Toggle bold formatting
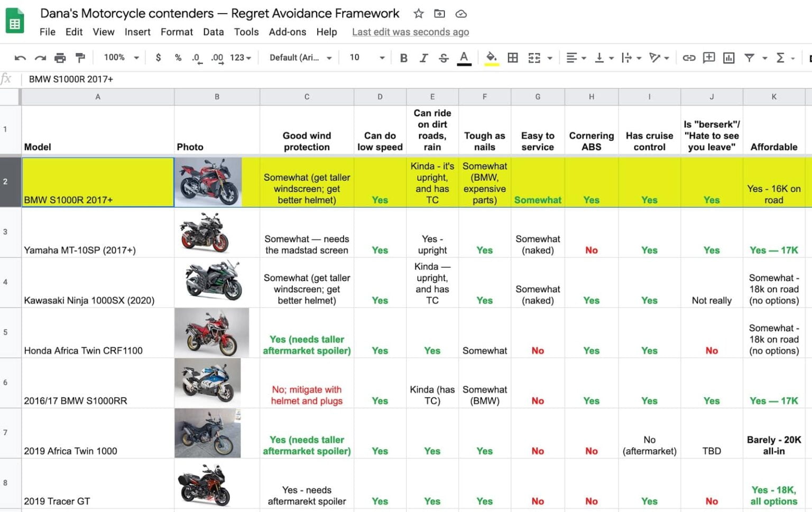The image size is (812, 512). point(403,58)
